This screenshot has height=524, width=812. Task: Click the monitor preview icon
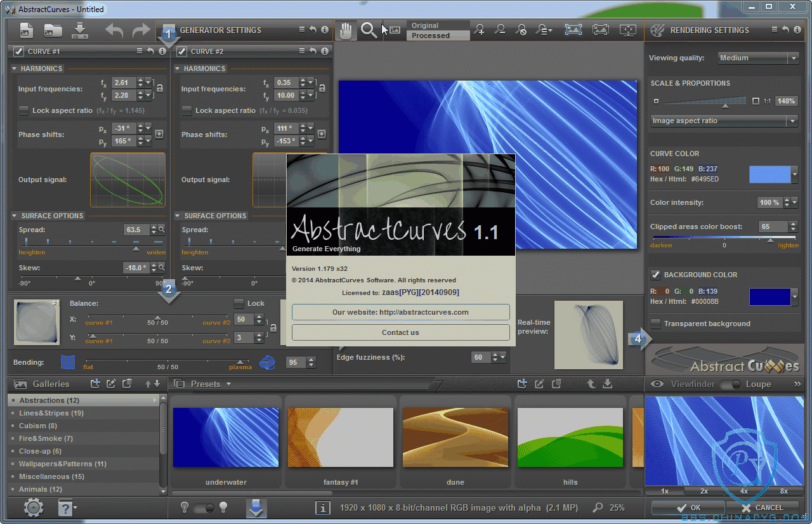[628, 30]
